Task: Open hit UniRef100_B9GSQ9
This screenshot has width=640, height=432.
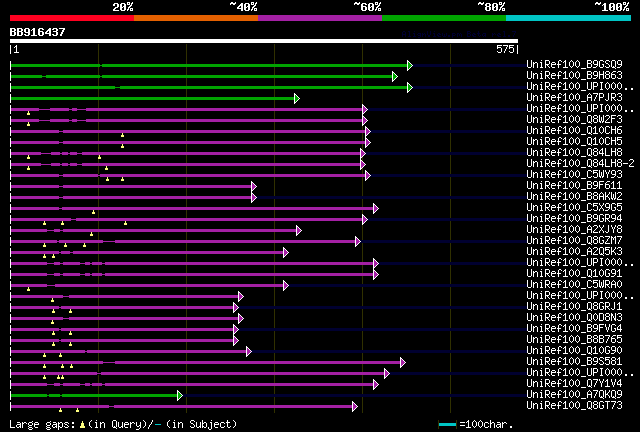Action: tap(574, 64)
